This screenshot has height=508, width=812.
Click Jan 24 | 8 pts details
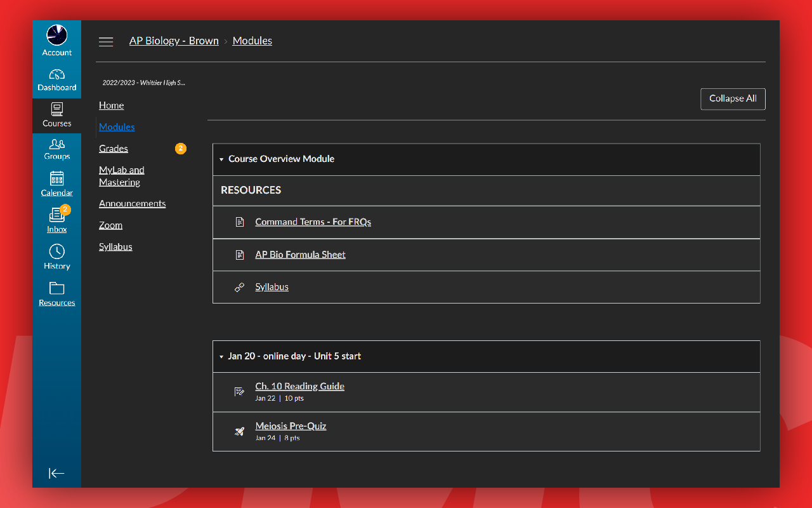pos(278,438)
